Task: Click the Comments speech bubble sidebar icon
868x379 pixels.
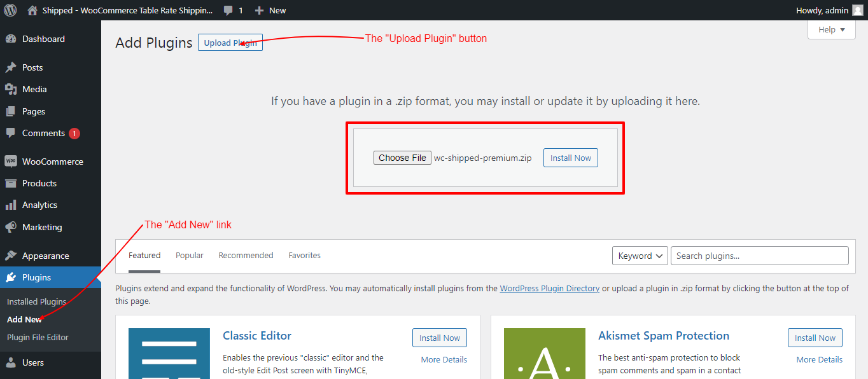Action: pyautogui.click(x=11, y=133)
